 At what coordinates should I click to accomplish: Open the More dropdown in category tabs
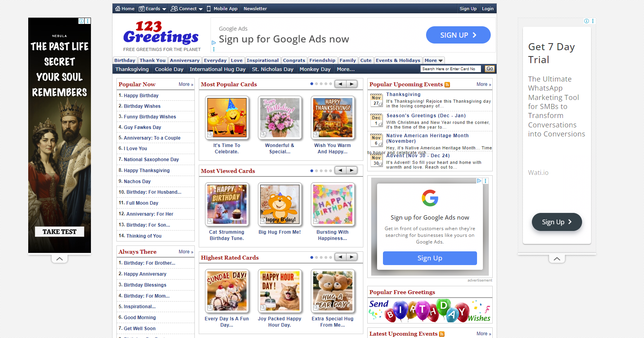pyautogui.click(x=434, y=60)
